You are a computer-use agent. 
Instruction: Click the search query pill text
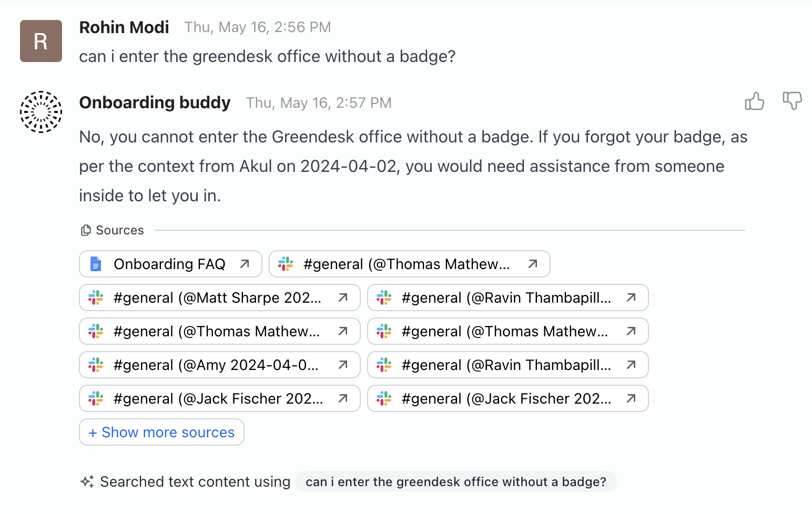pos(455,481)
